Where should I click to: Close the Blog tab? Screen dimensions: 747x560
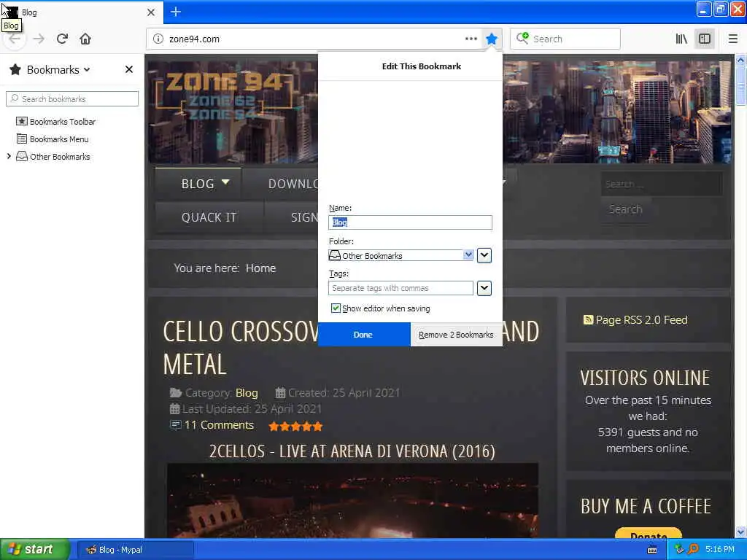click(150, 12)
